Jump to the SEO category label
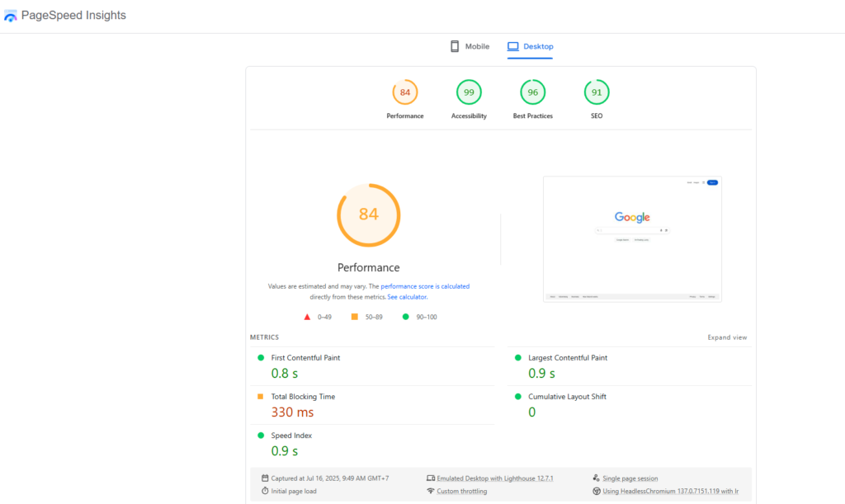Screen dimensions: 845x504 pyautogui.click(x=597, y=115)
